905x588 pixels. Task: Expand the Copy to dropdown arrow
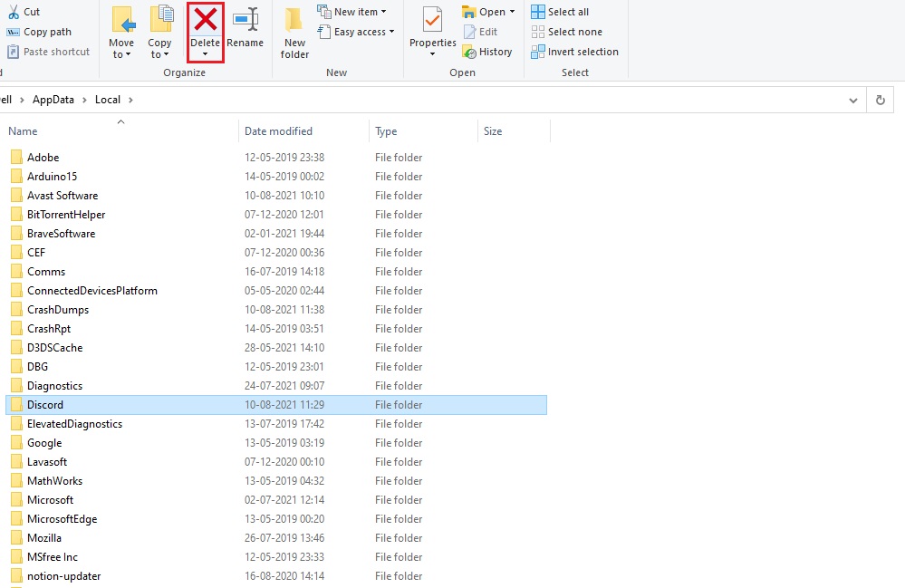tap(166, 55)
